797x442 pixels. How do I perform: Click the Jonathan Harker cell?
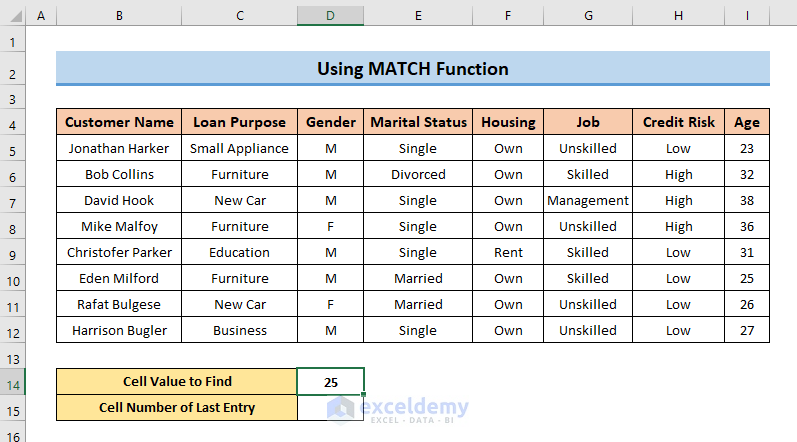(x=119, y=148)
